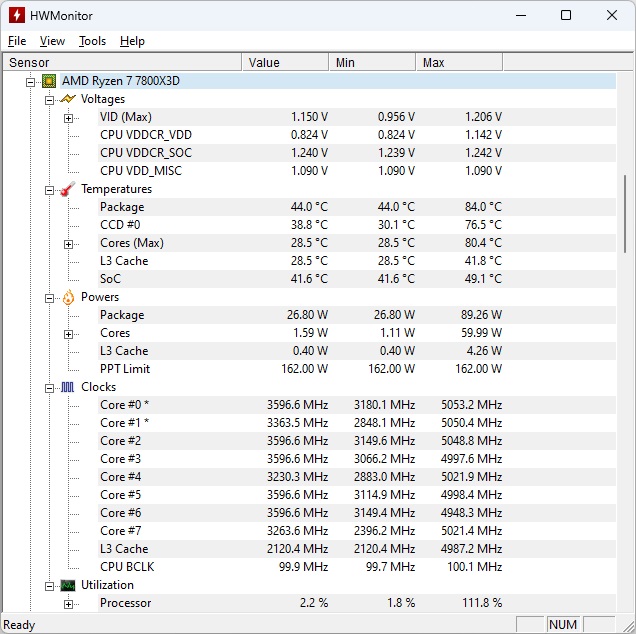Select the Core #6 clock row
Image resolution: width=636 pixels, height=634 pixels.
pyautogui.click(x=357, y=513)
